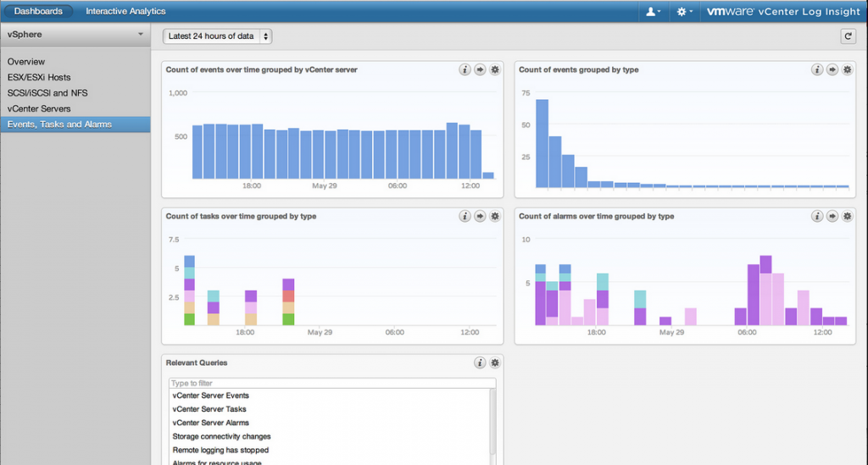
Task: Show info for events grouped by type chart
Action: [817, 69]
